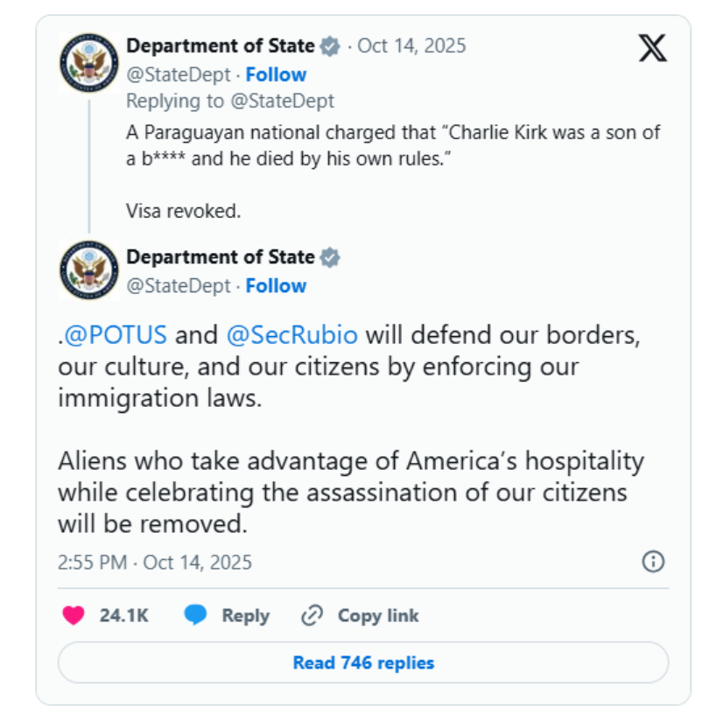This screenshot has width=723, height=728.
Task: Click the top State Department seal avatar
Action: pyautogui.click(x=89, y=62)
